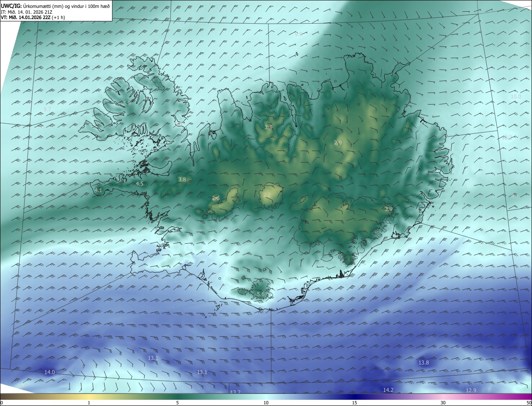Click the 14.2 value label near the bottom edge
This screenshot has width=532, height=406.
click(388, 390)
